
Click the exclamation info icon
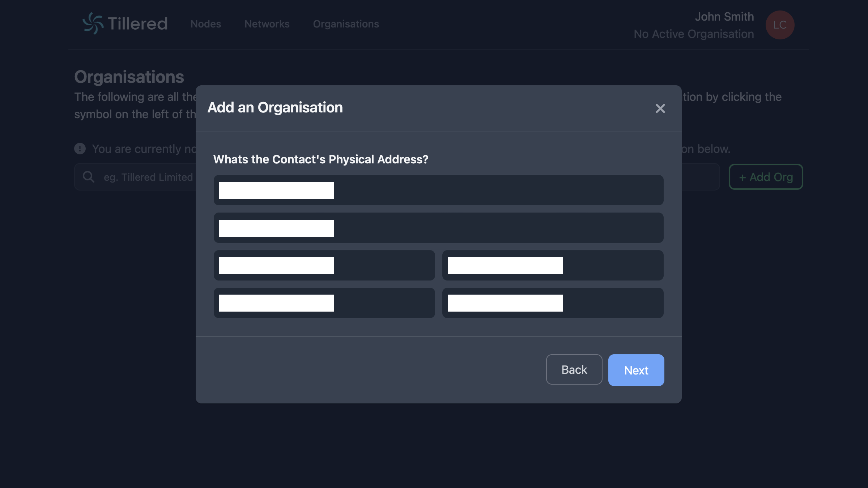[80, 149]
